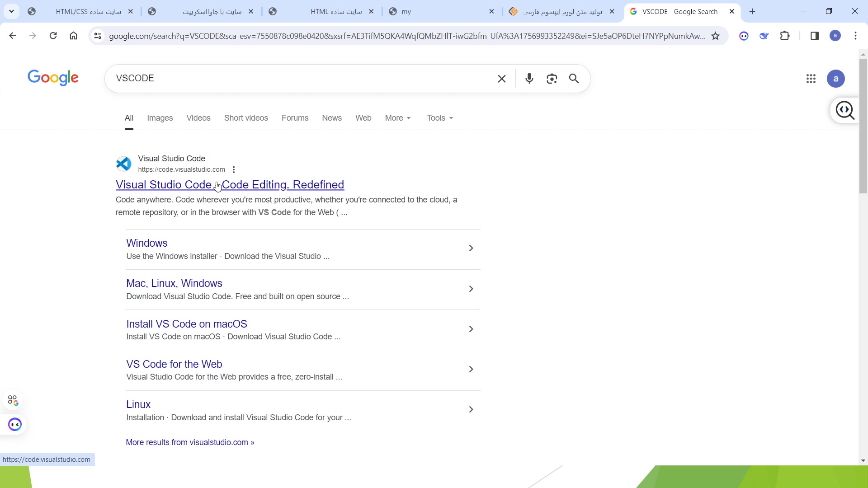Click the voice search microphone icon
Image resolution: width=868 pixels, height=488 pixels.
pos(529,79)
